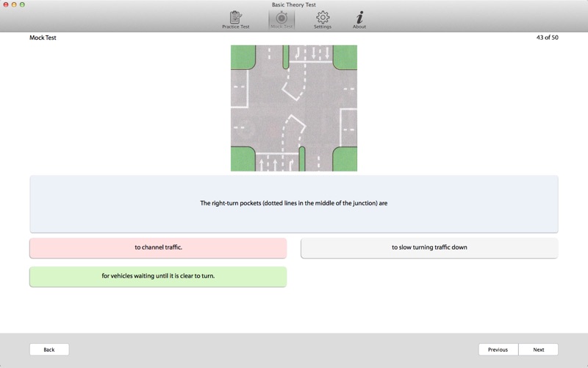Choose answer 'to slow turning traffic down'

429,248
